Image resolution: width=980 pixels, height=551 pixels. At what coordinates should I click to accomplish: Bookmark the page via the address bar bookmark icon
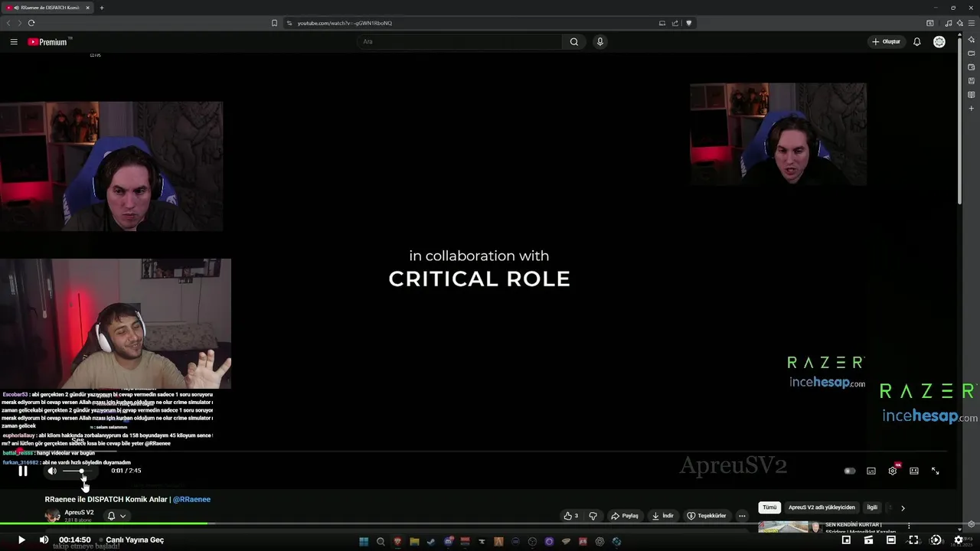[x=274, y=23]
